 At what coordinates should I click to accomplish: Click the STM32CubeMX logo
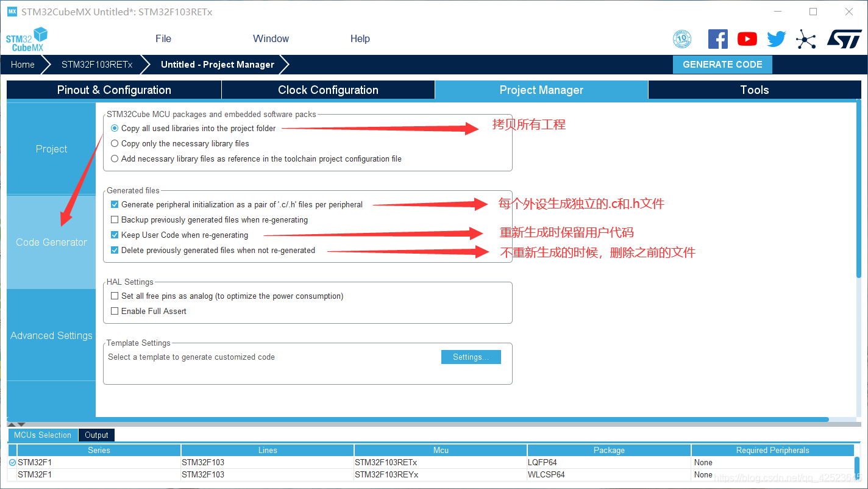(27, 39)
